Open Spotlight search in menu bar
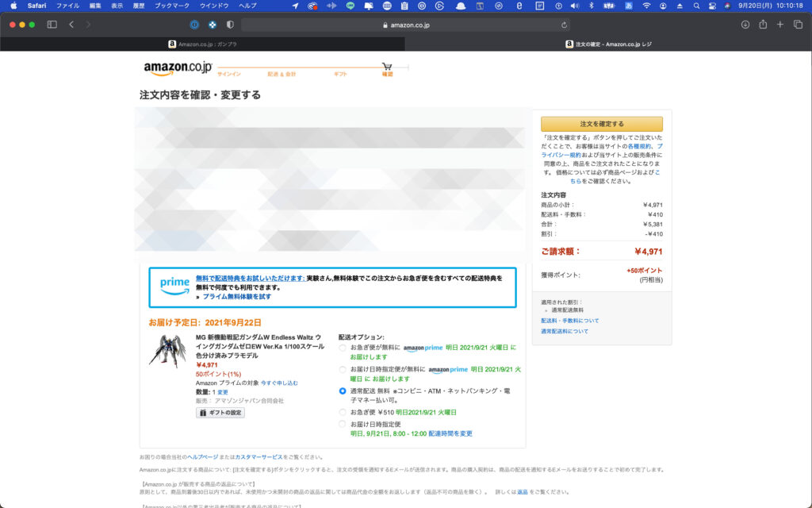Viewport: 812px width, 508px height. point(696,6)
